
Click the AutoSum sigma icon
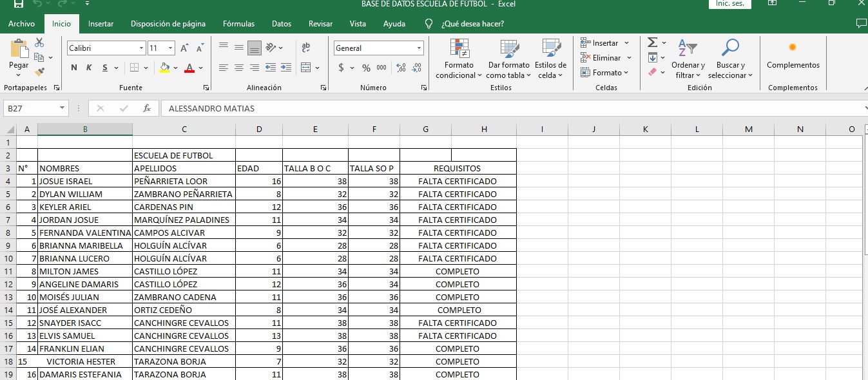point(652,43)
